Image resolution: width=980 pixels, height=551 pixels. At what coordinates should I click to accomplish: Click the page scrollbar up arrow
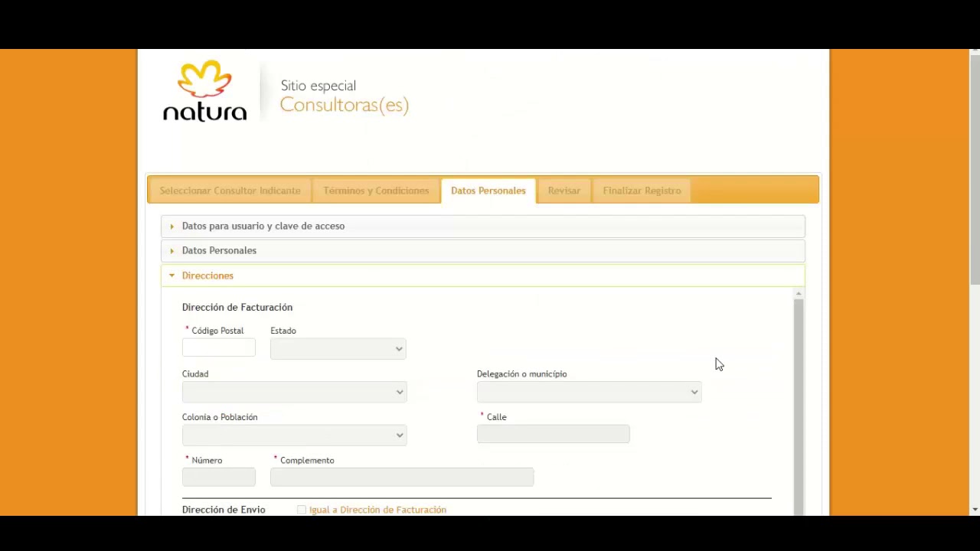(x=975, y=52)
